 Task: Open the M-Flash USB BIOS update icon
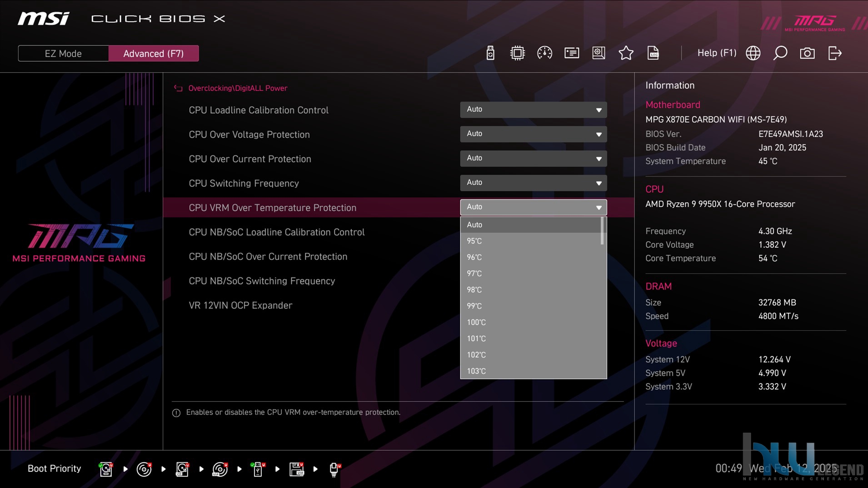coord(490,53)
